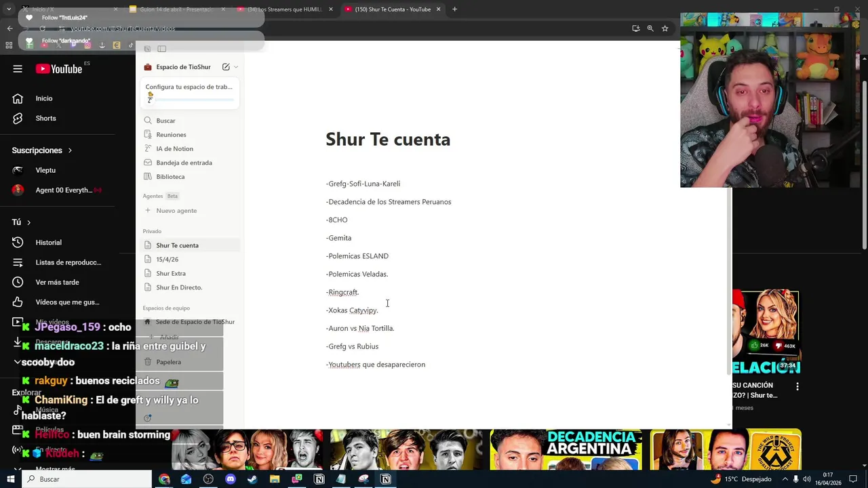Viewport: 868px width, 488px height.
Task: Click the install app icon in address bar
Action: [635, 28]
